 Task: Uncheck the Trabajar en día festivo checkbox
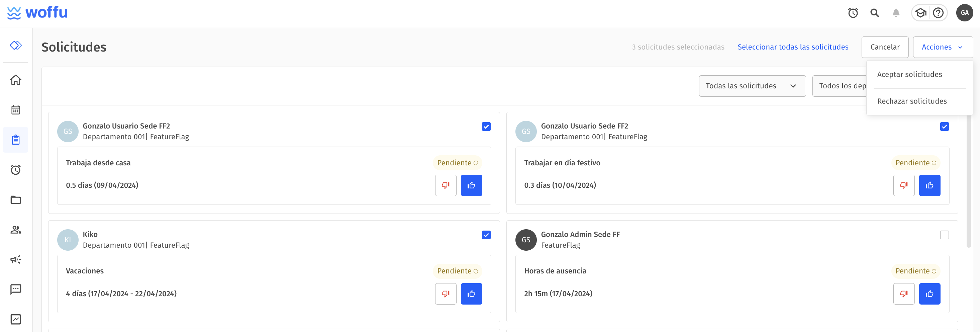pos(944,127)
